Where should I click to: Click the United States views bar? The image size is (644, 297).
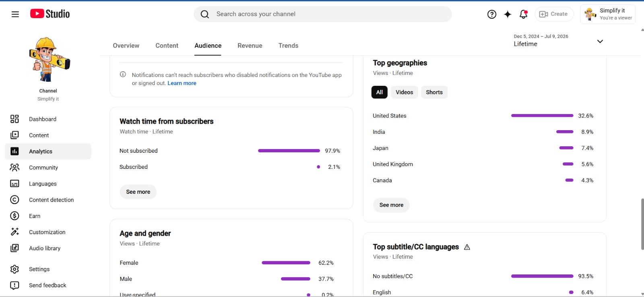542,116
